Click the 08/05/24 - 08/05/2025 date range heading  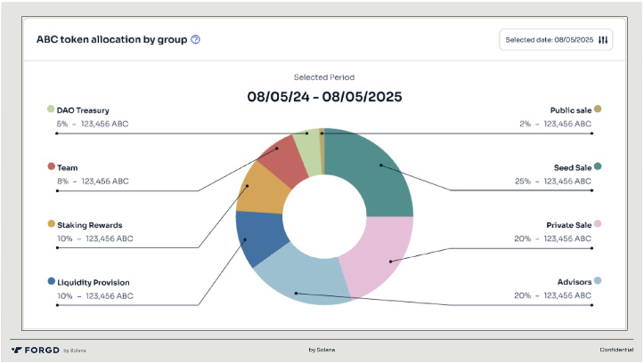[x=323, y=96]
